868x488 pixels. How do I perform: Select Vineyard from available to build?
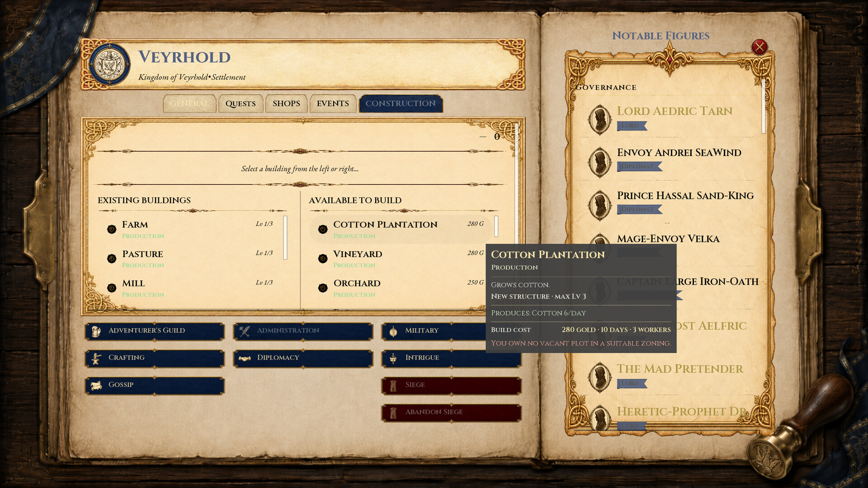pos(401,259)
